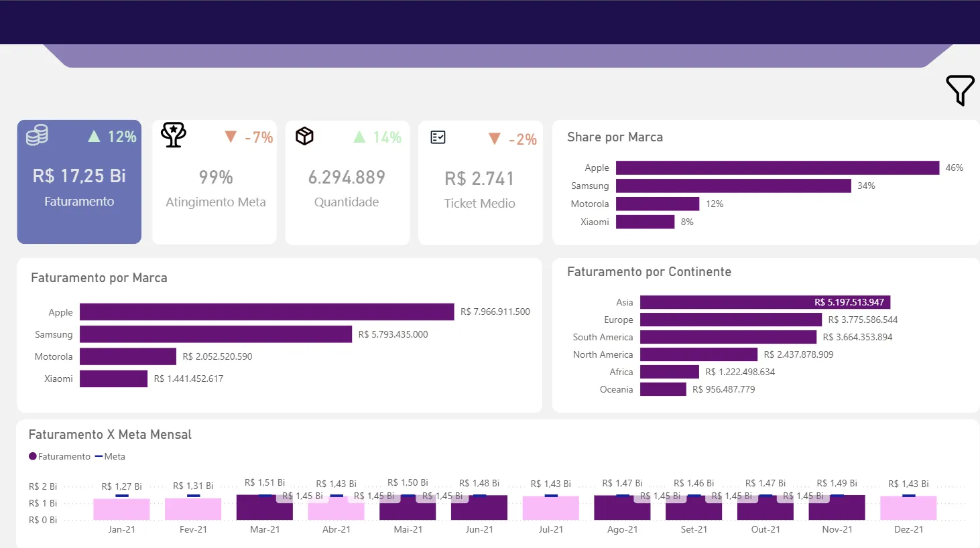
Task: Select the Asia bar in Faturamento por Continente
Action: [765, 302]
